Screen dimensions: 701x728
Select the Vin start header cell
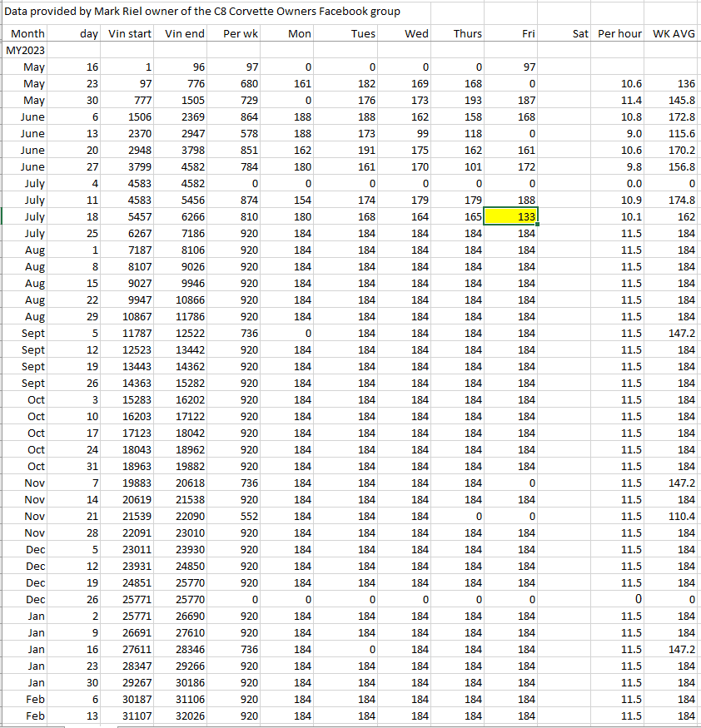tap(130, 33)
